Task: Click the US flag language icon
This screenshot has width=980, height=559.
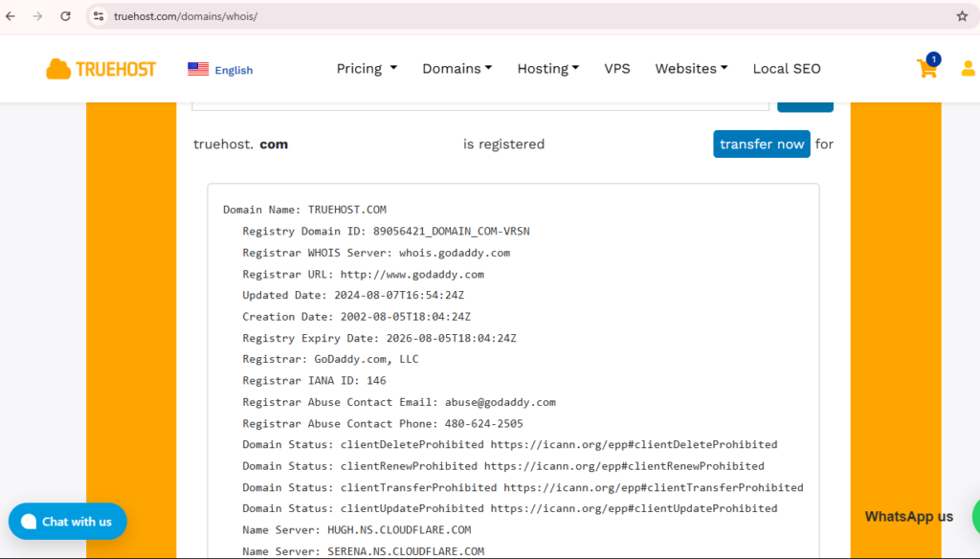Action: click(198, 68)
